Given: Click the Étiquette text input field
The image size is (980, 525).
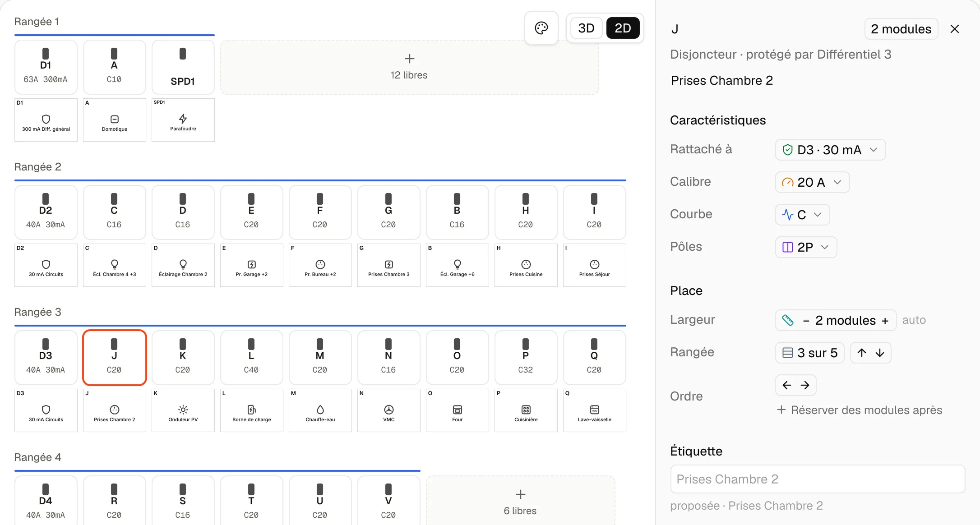Looking at the screenshot, I should [x=818, y=479].
